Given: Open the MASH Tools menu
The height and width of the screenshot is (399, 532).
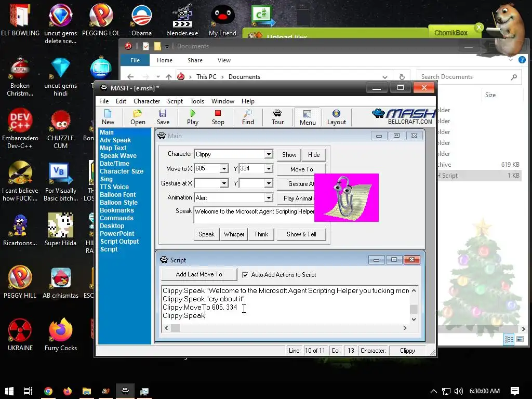Looking at the screenshot, I should pos(197,101).
